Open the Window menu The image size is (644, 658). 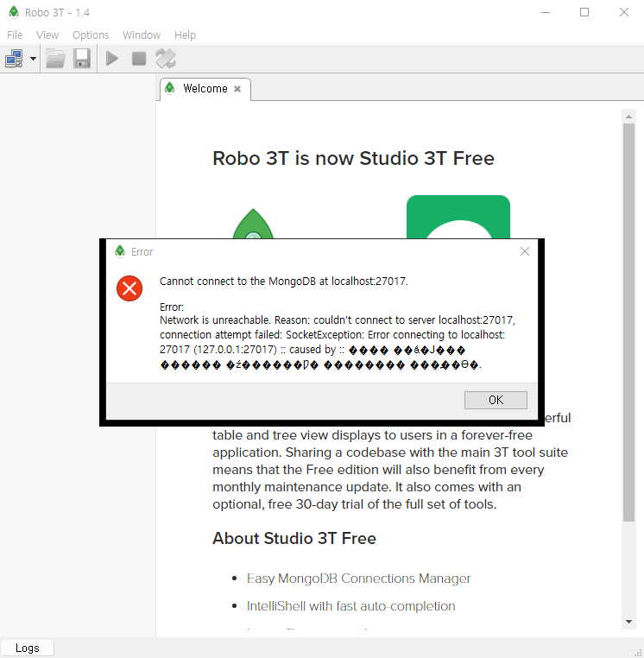[142, 35]
